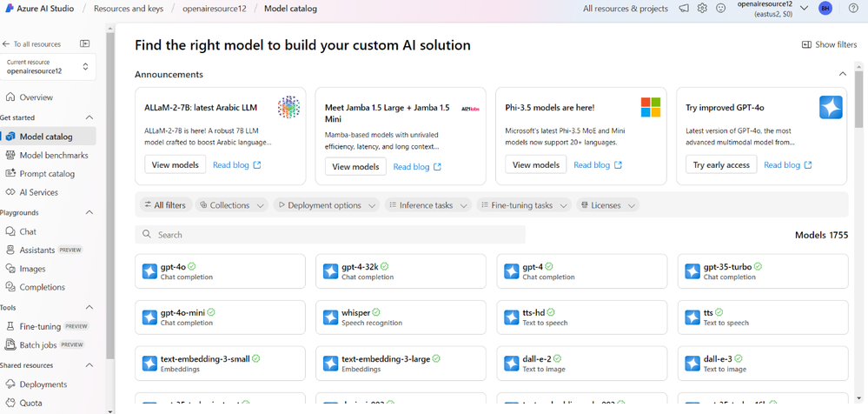Open the Licenses filter dropdown

[x=608, y=205]
